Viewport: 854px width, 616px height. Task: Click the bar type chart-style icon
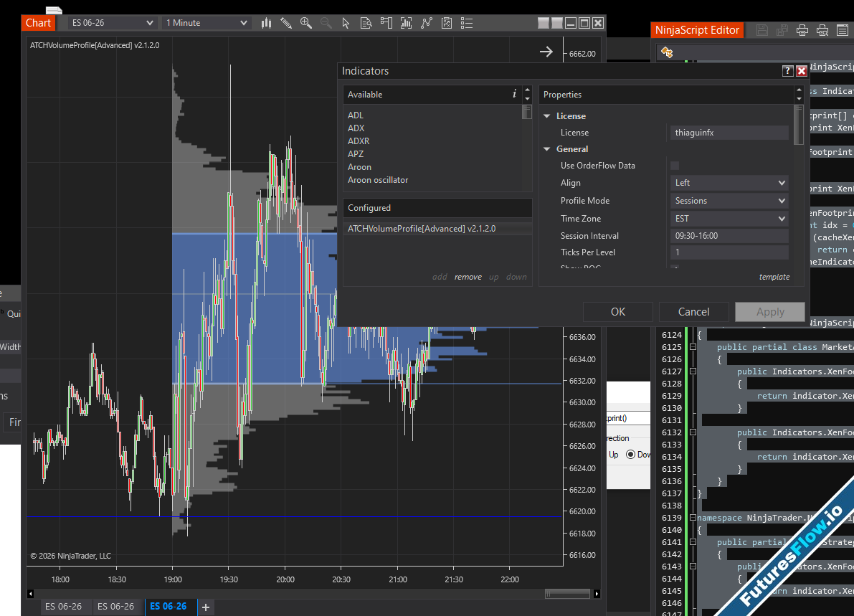tap(266, 23)
